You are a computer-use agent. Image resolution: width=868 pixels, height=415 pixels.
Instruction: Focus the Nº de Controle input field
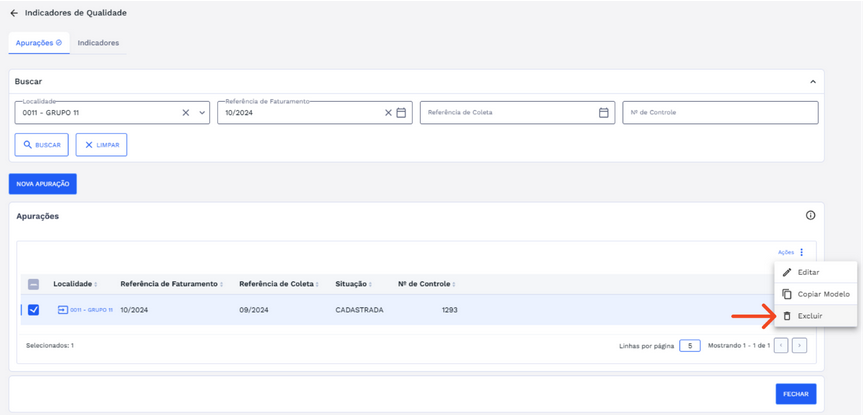(719, 113)
